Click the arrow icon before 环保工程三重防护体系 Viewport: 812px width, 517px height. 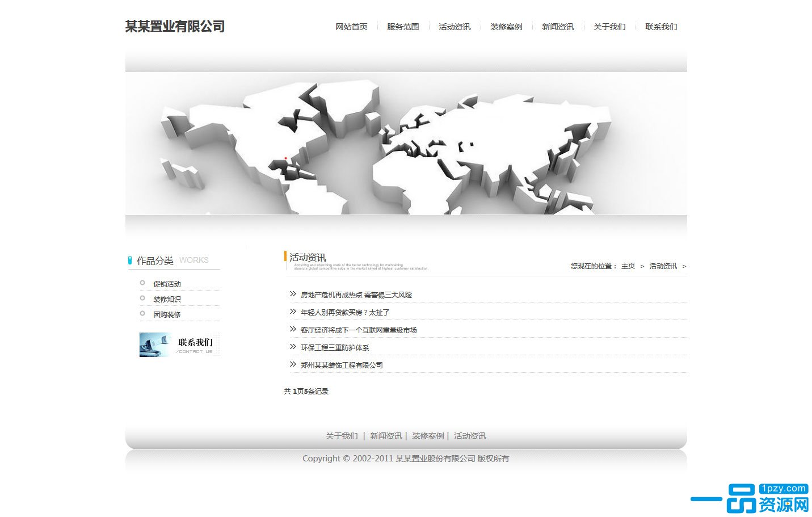tap(293, 347)
